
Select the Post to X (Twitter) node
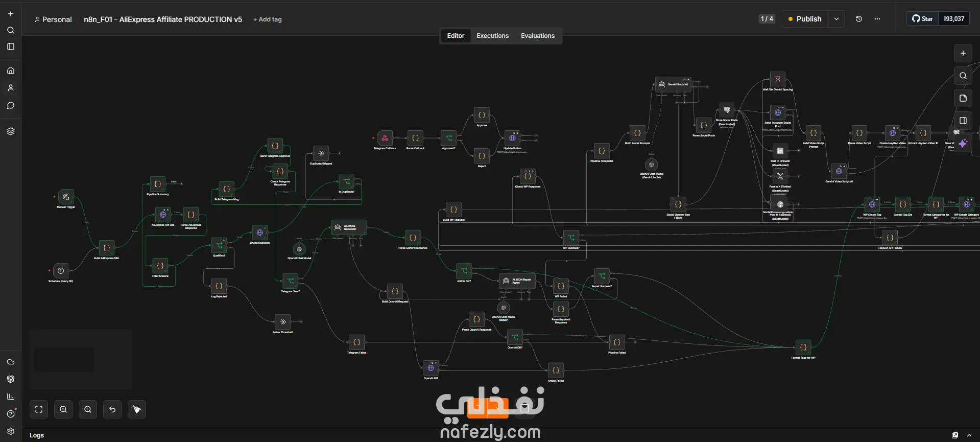(780, 176)
